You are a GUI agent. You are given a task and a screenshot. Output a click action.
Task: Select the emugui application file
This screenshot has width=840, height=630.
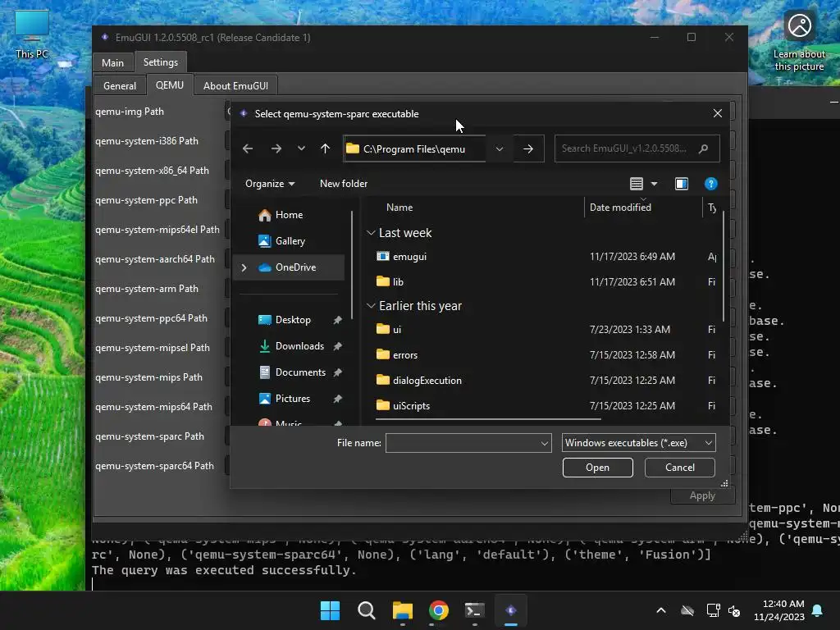(x=409, y=257)
